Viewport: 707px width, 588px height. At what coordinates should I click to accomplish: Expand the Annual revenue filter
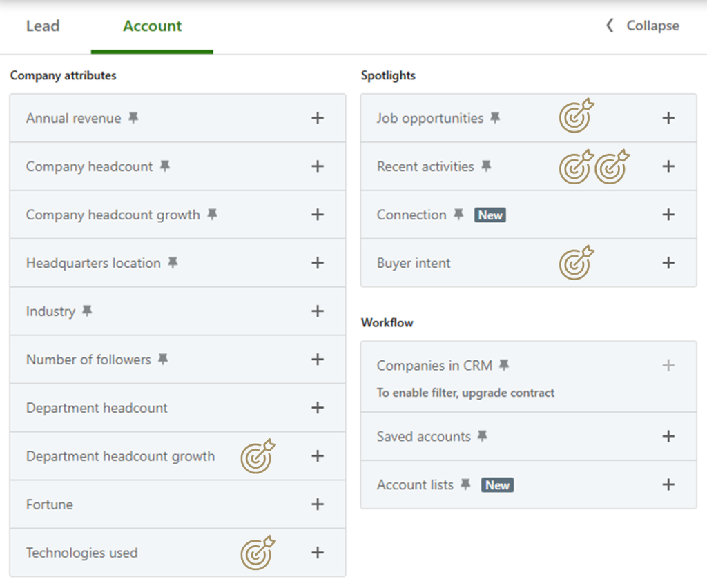[318, 118]
